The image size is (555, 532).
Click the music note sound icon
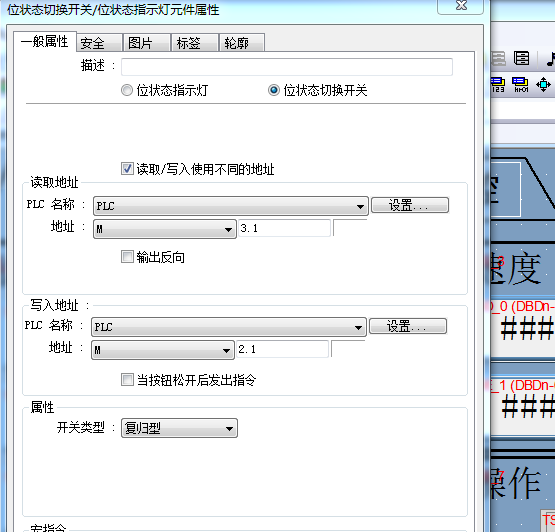click(x=550, y=59)
